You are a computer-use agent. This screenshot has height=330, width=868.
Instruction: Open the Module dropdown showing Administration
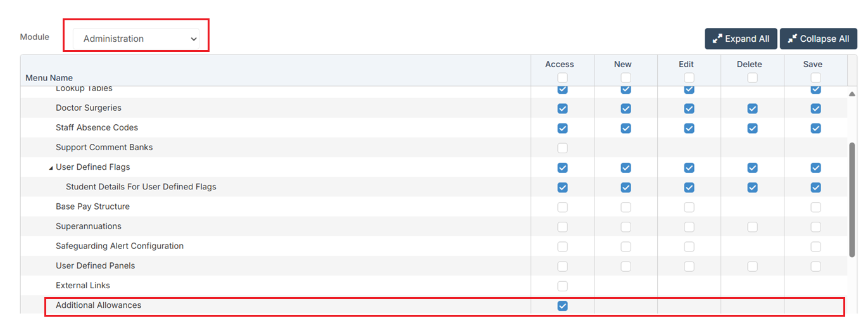135,39
